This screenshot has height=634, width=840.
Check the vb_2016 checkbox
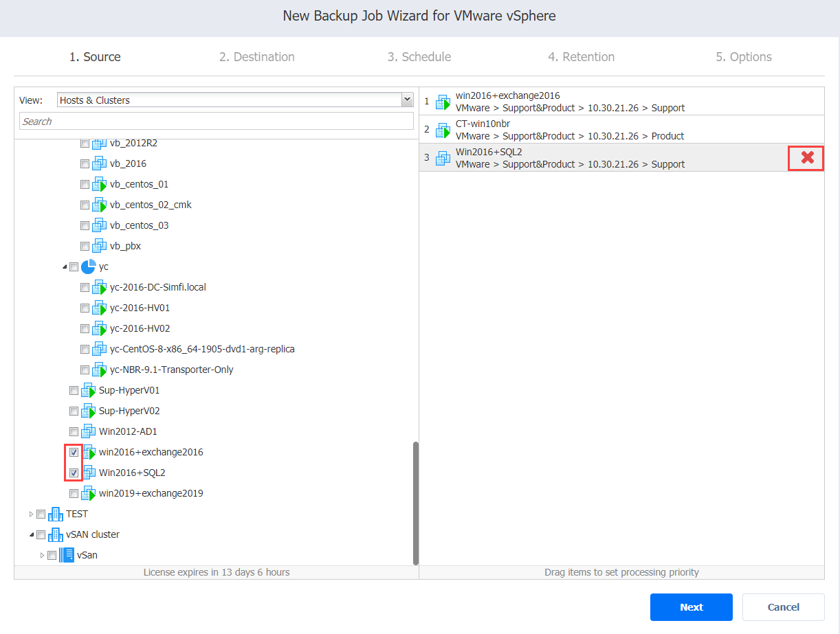click(x=85, y=163)
